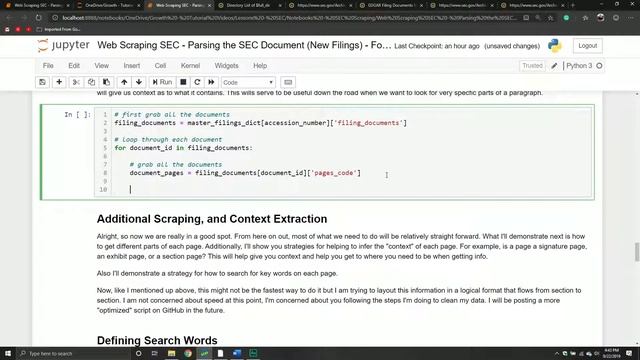This screenshot has width=640, height=360.
Task: Interrupt the kernel with the stop icon
Action: pyautogui.click(x=183, y=82)
